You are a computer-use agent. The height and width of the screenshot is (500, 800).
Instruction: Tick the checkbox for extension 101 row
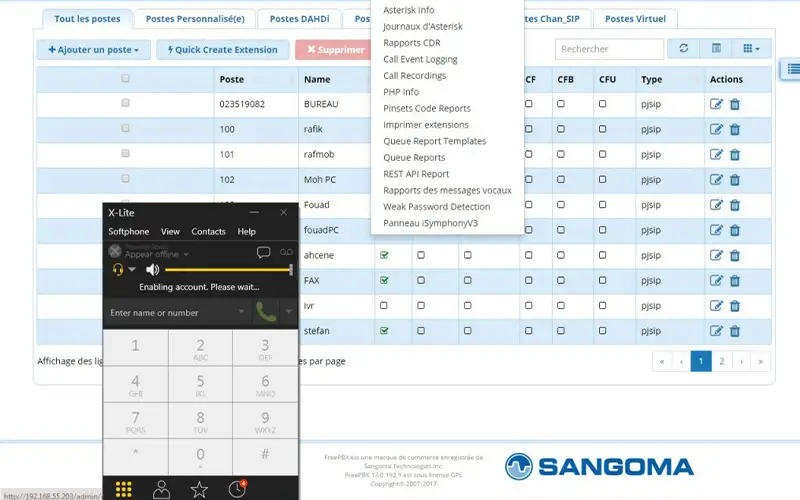(125, 154)
